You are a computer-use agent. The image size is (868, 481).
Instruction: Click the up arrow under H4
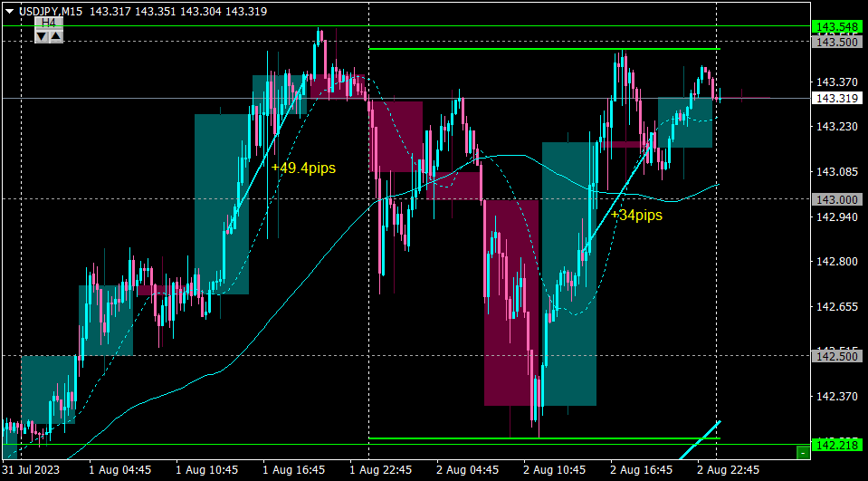click(56, 36)
